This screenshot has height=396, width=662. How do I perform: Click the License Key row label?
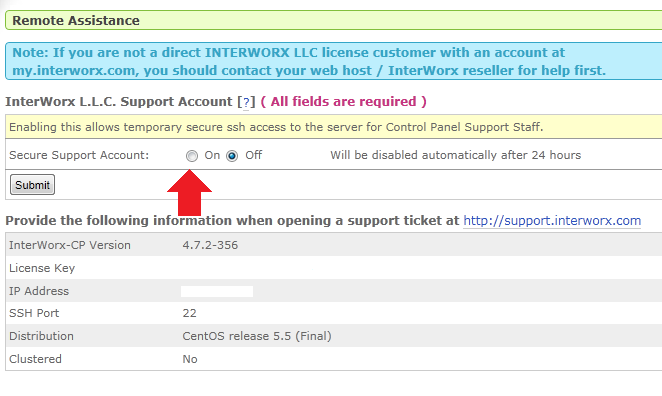tap(42, 269)
